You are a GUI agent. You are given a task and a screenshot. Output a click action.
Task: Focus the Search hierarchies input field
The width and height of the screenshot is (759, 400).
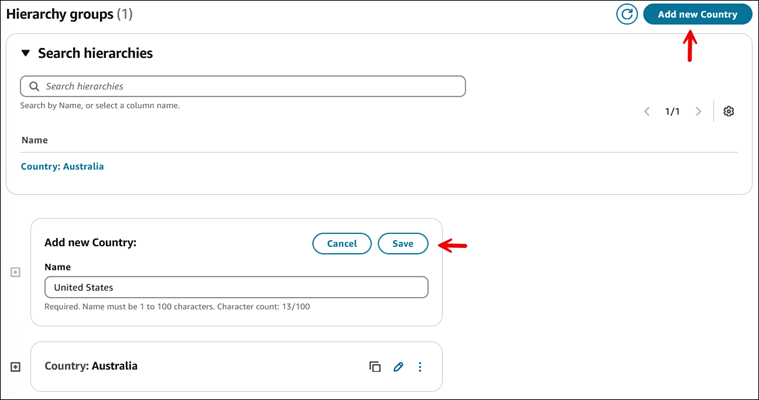(250, 87)
